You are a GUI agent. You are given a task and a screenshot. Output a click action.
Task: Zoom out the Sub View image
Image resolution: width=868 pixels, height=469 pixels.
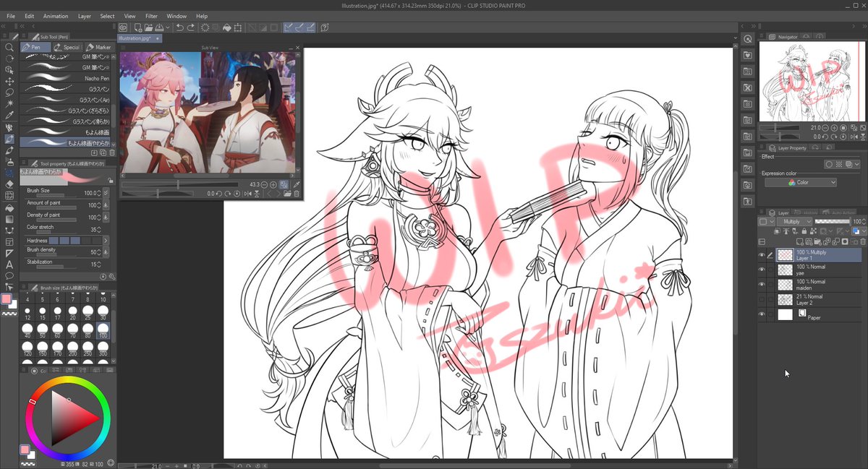click(x=265, y=185)
